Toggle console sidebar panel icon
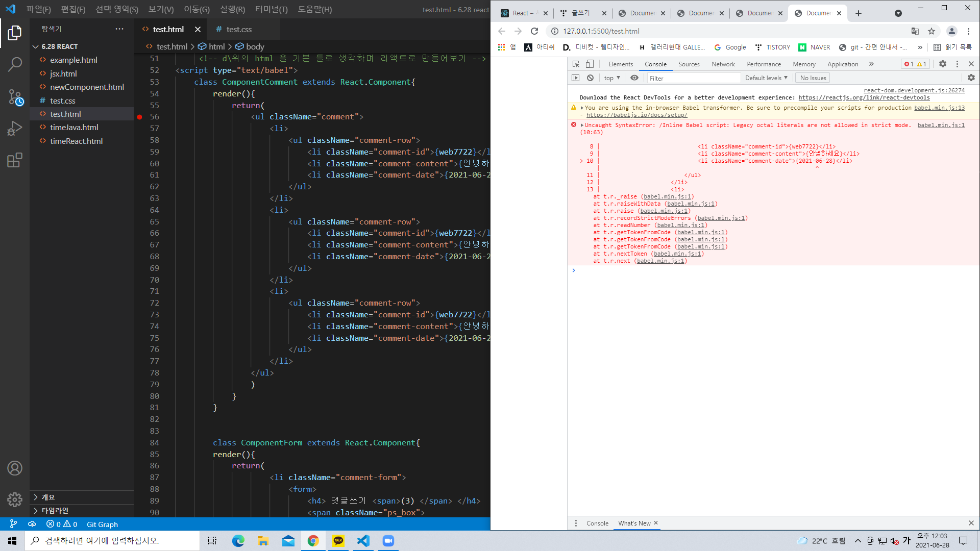980x551 pixels. tap(576, 78)
